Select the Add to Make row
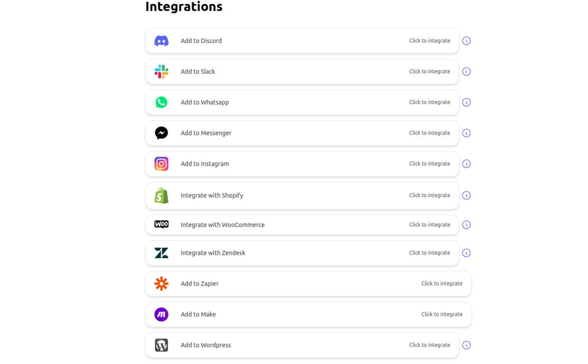 coord(308,314)
